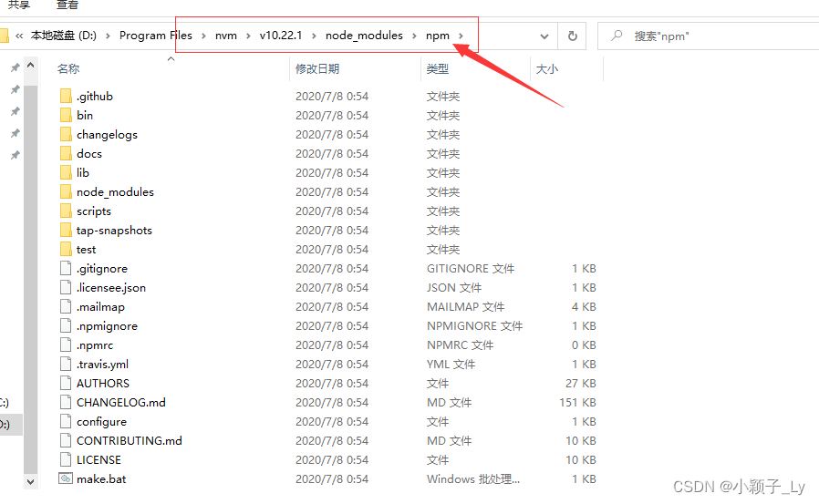This screenshot has width=819, height=504.
Task: Click the navigation pane scrollbar thumb
Action: point(30,279)
